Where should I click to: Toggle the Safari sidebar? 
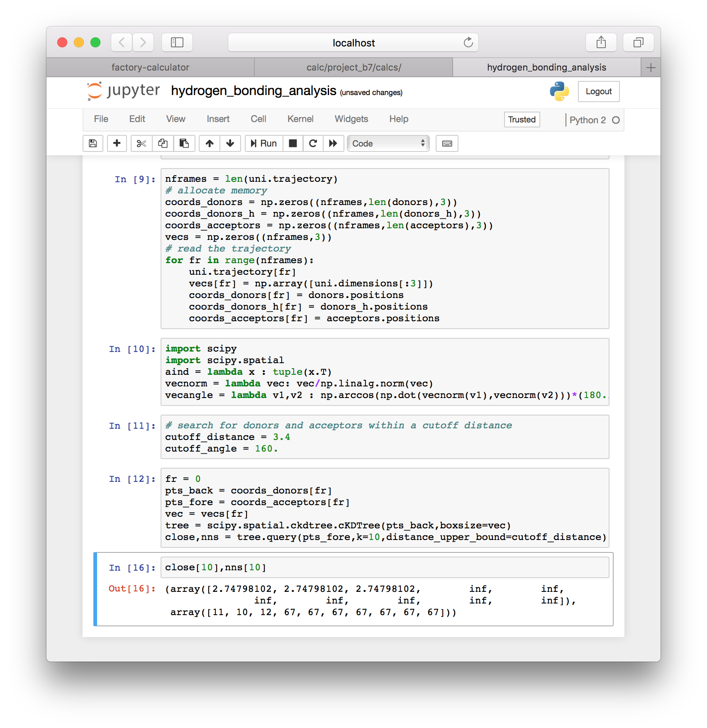click(x=177, y=42)
